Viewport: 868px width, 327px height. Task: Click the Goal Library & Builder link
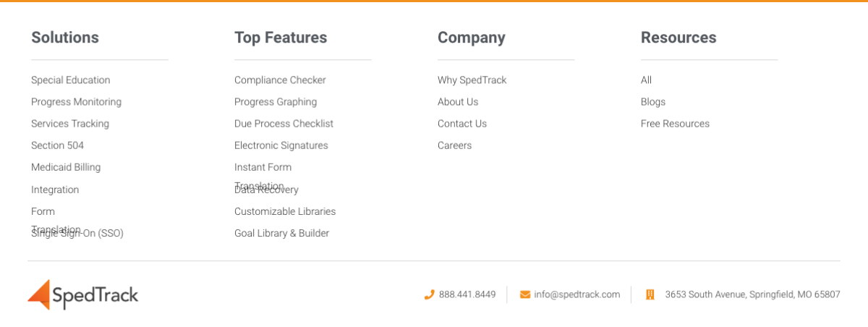[281, 233]
